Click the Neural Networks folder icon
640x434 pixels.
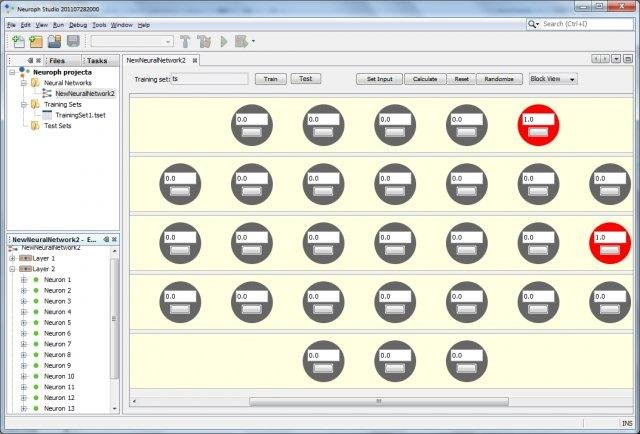tap(36, 83)
